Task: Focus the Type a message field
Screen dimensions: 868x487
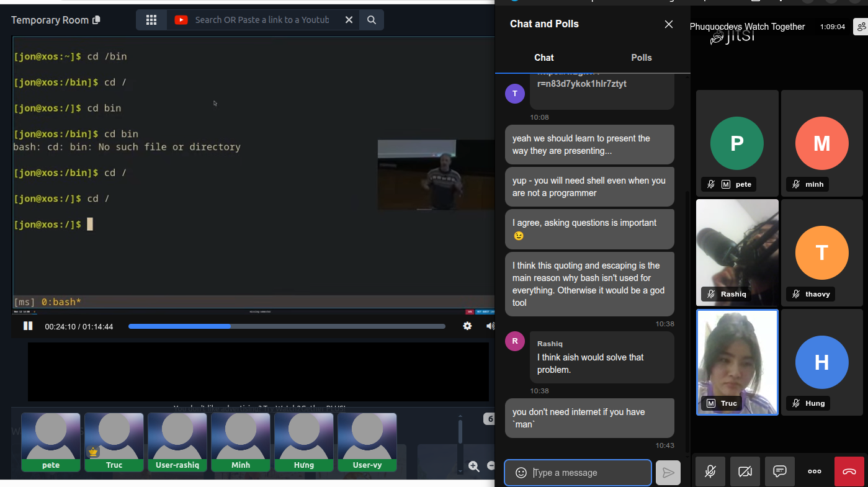Action: 589,473
